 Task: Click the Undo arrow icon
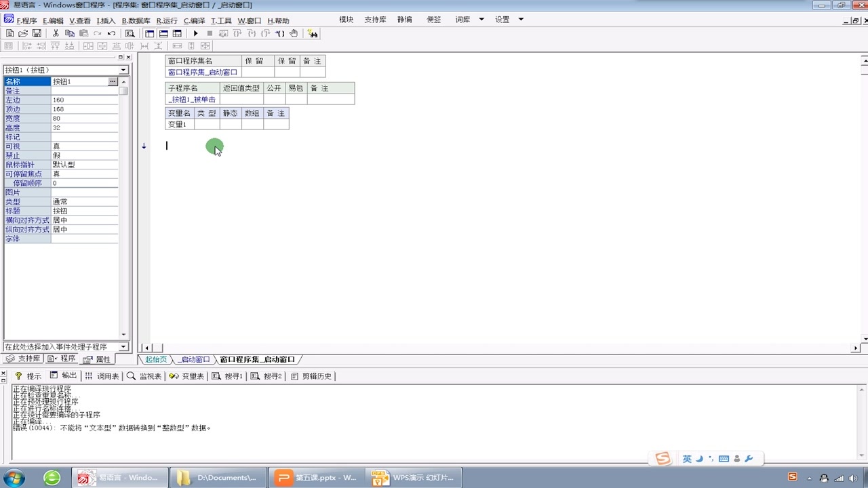(x=111, y=33)
